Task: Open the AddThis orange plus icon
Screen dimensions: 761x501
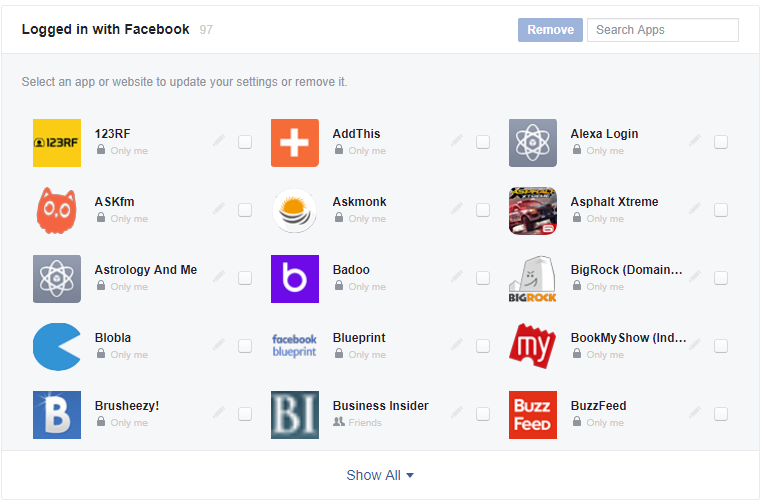Action: 295,143
